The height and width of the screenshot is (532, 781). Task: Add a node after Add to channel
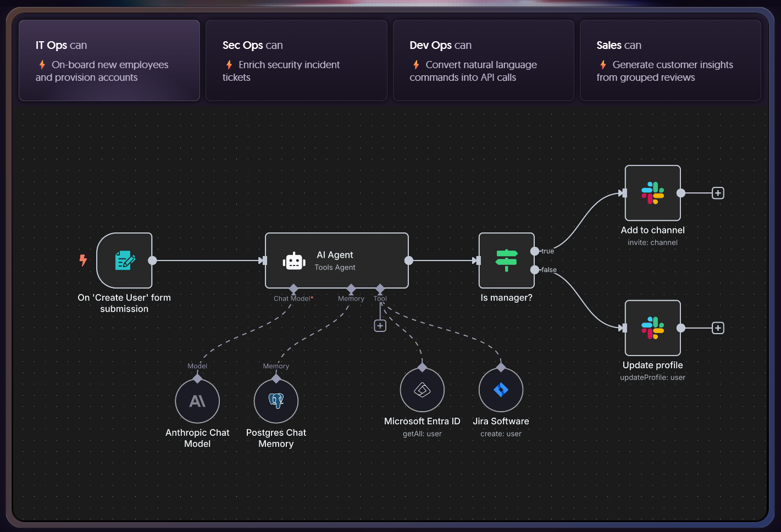coord(718,193)
